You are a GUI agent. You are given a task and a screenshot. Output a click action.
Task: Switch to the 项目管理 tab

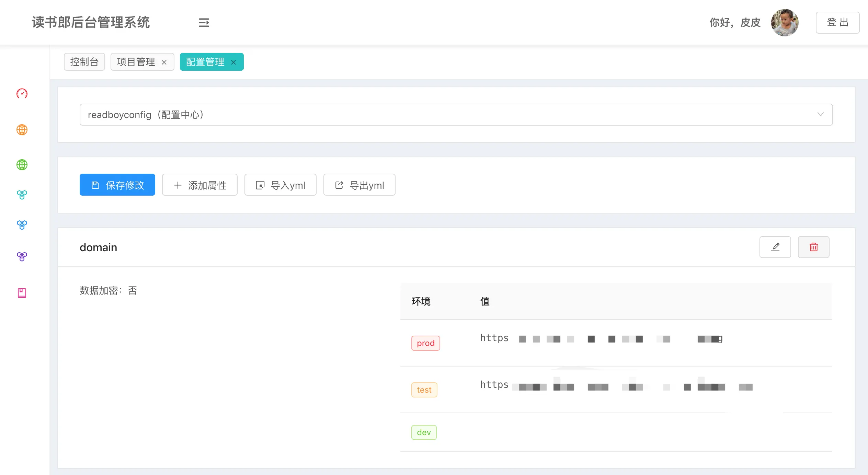(x=136, y=62)
